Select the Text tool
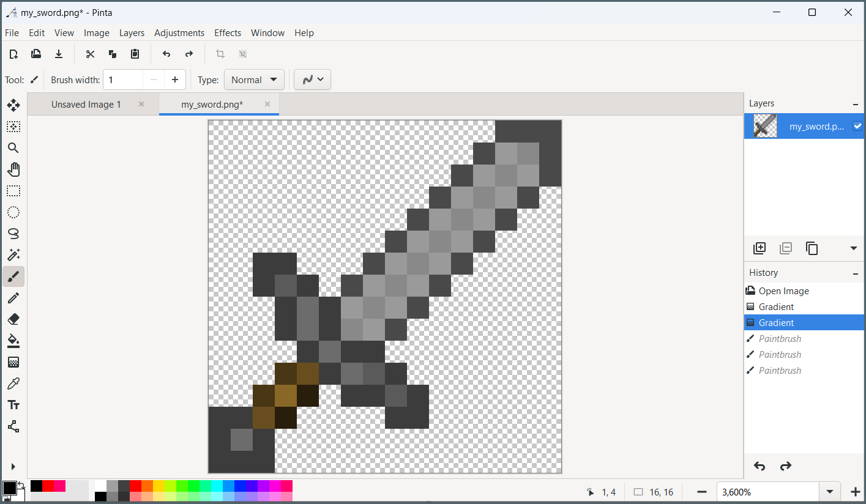Image resolution: width=866 pixels, height=504 pixels. point(13,405)
